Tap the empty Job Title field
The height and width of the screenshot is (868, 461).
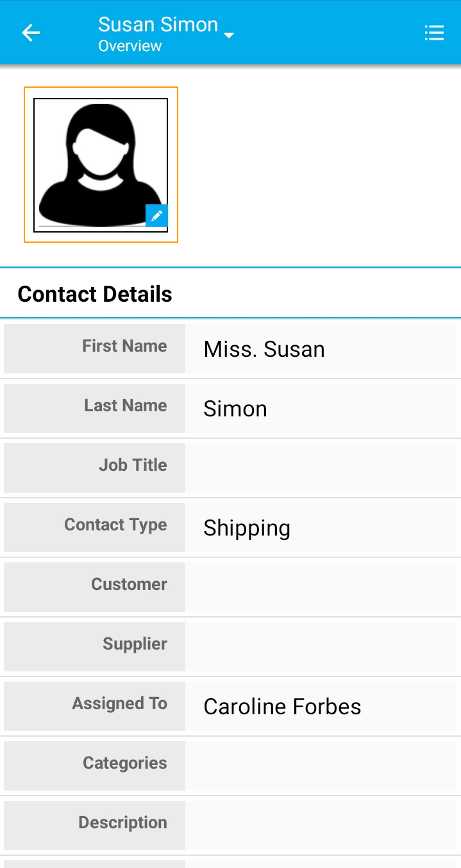point(321,468)
